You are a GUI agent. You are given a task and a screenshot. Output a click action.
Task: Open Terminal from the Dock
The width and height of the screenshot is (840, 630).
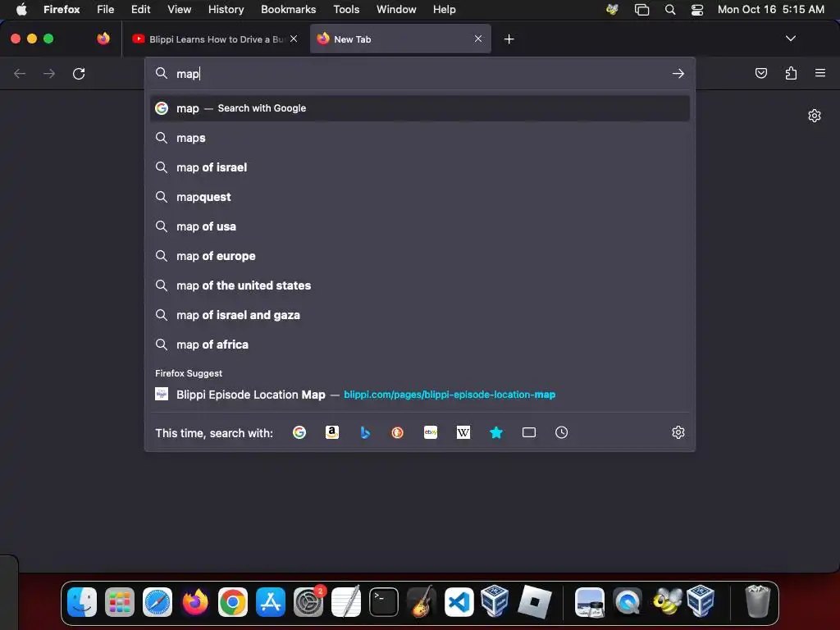[384, 602]
